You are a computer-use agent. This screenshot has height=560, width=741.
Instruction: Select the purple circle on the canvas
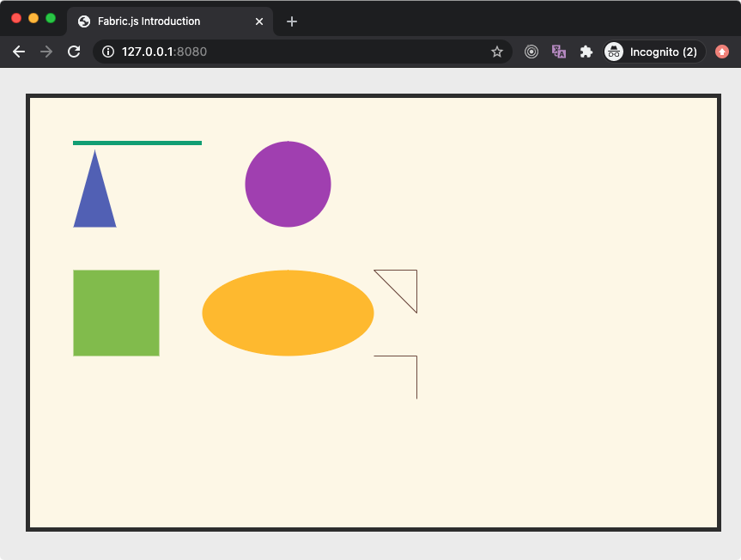[x=288, y=184]
